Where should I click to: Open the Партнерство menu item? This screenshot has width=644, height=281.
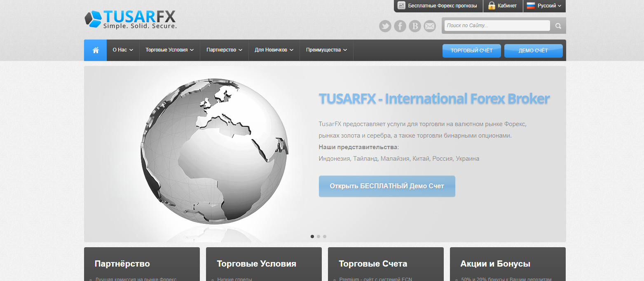[x=224, y=50]
